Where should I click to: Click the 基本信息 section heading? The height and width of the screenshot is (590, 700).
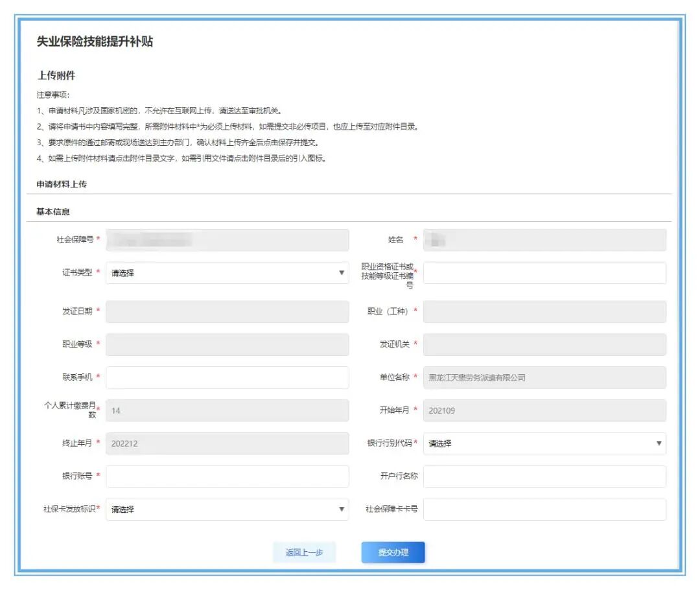[x=53, y=212]
